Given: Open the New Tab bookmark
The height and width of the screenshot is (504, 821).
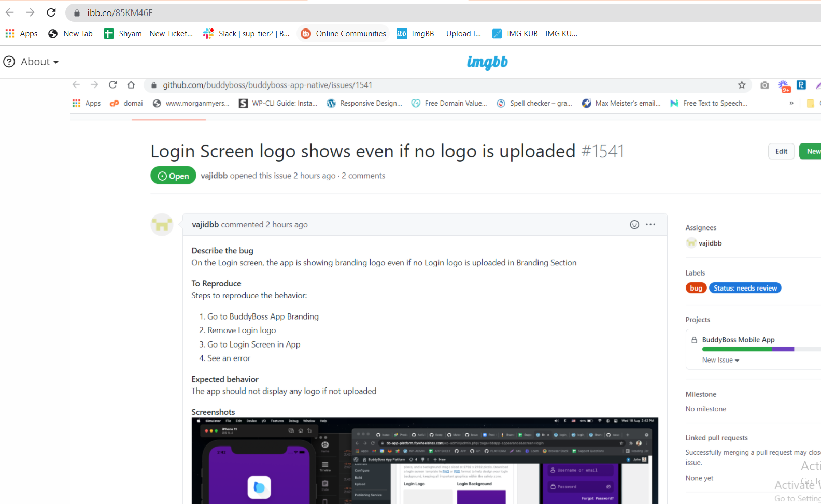Looking at the screenshot, I should click(x=70, y=34).
